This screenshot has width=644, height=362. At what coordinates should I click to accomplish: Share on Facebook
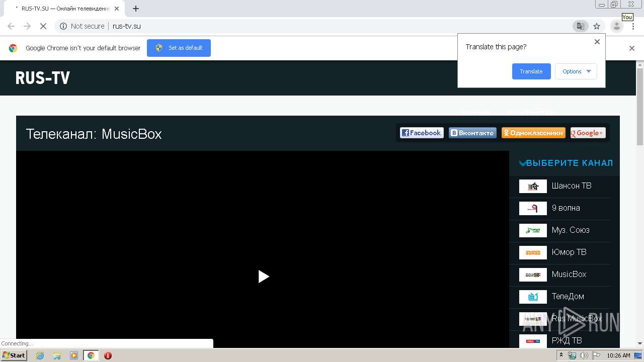tap(422, 133)
